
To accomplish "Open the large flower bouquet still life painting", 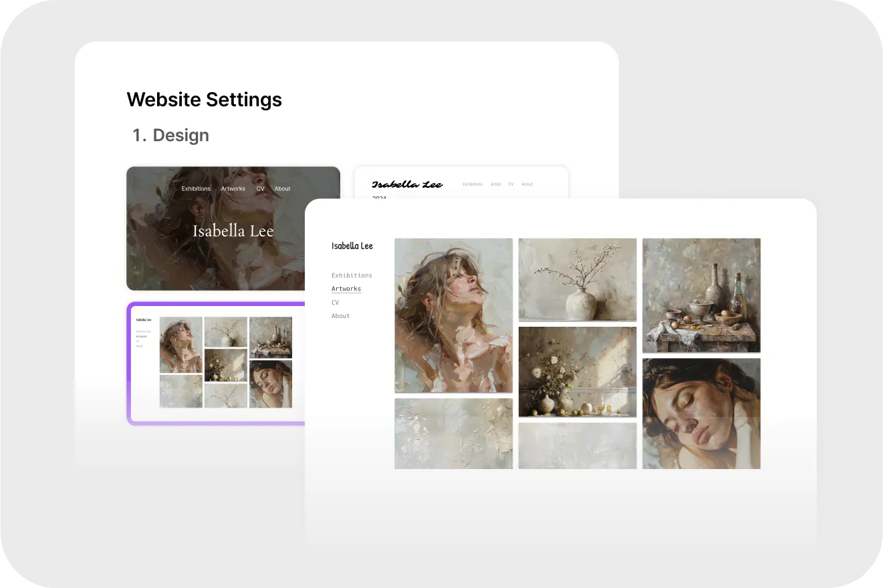I will coord(578,372).
